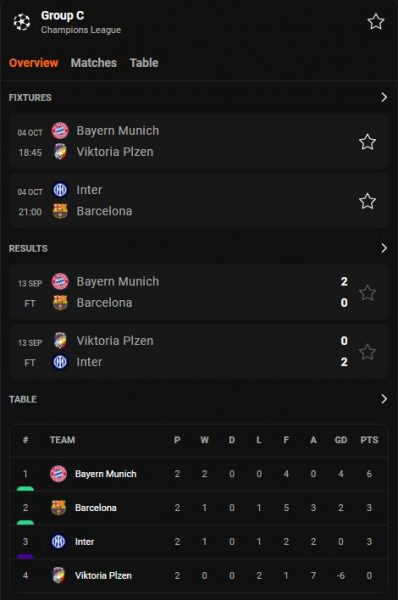
Task: Click Barcelona crest in 13 Sep result
Action: [x=60, y=302]
